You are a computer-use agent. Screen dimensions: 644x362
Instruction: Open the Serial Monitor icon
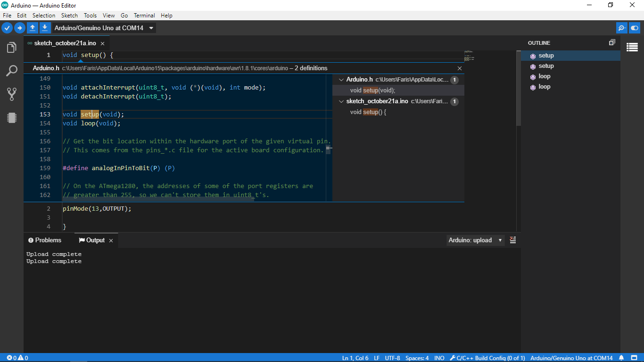622,28
